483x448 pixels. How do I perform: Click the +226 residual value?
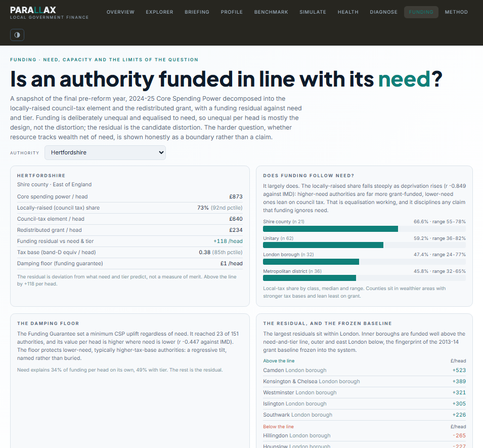coord(459,415)
